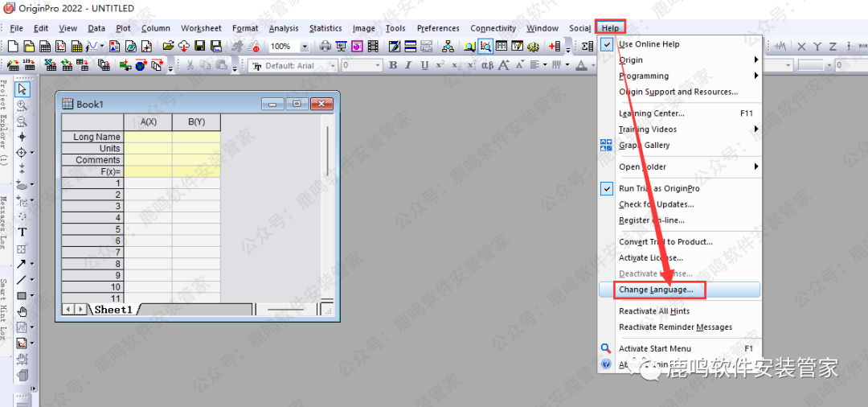This screenshot has width=868, height=407.
Task: Select the Text tool (T) in left toolbar
Action: [x=23, y=232]
